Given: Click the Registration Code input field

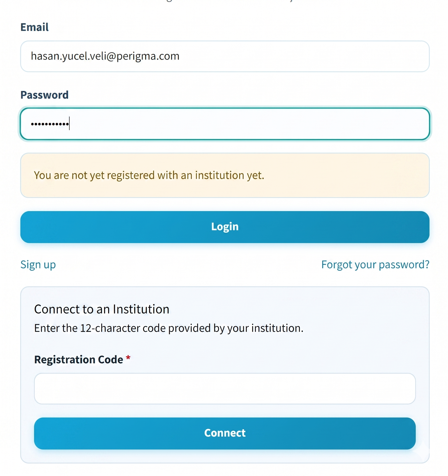Looking at the screenshot, I should pyautogui.click(x=225, y=388).
